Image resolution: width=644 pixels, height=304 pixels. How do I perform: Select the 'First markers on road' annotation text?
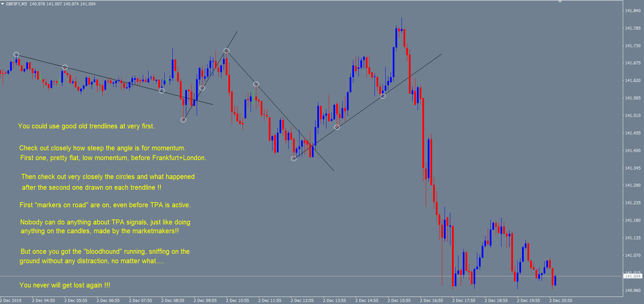coord(105,205)
